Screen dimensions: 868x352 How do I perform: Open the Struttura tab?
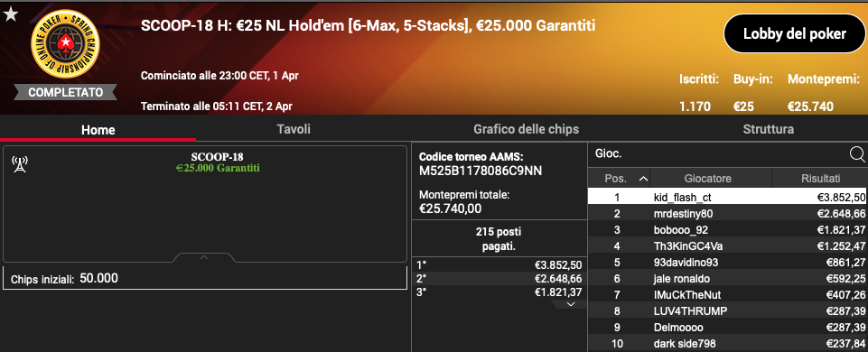(x=769, y=129)
